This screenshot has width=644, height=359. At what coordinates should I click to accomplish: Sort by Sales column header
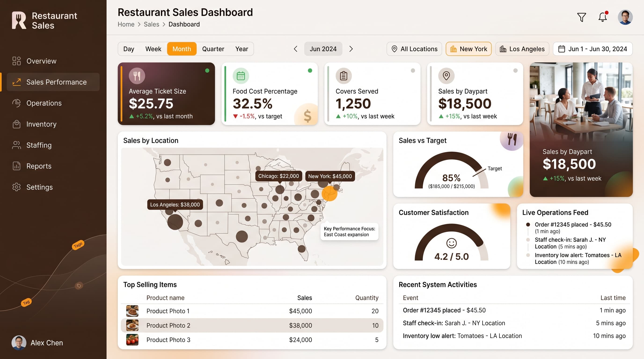[304, 298]
